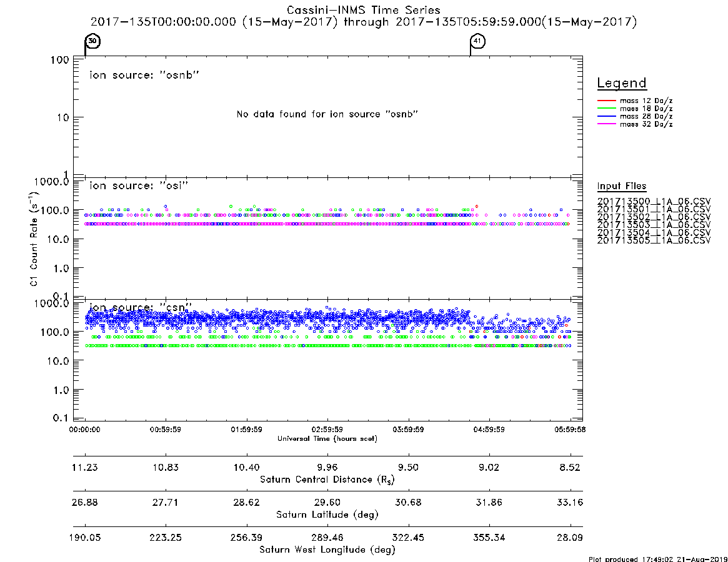Click the magenta mass 32 Da/z legend line

point(606,124)
